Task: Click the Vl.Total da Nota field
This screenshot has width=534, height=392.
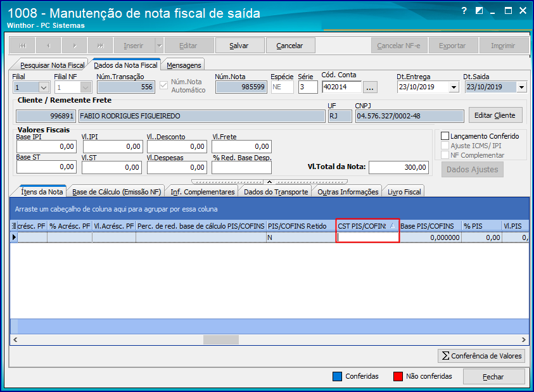Action: [x=398, y=167]
